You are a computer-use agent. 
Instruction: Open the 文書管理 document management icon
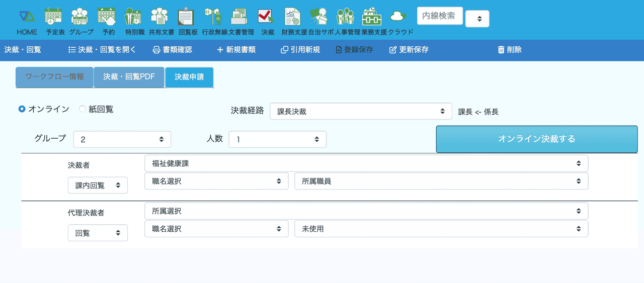tap(239, 17)
